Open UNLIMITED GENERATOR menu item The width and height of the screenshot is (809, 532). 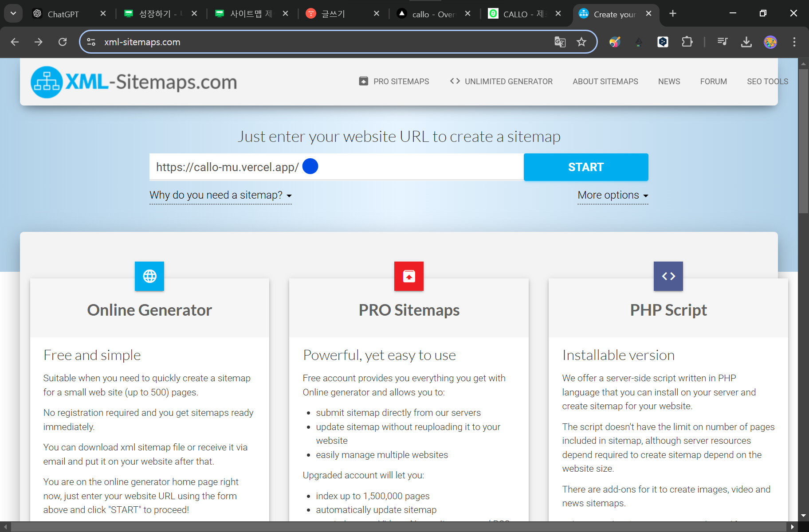pyautogui.click(x=501, y=82)
